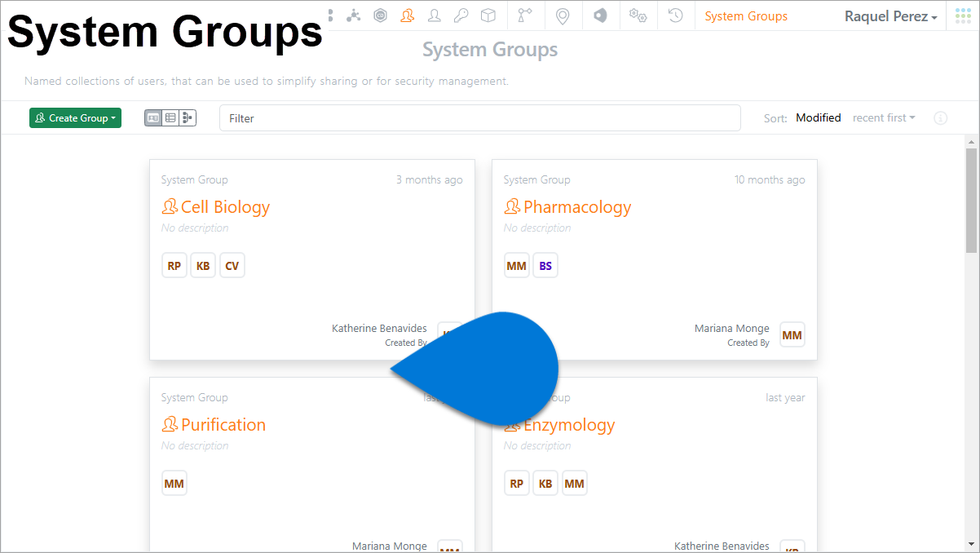980x553 pixels.
Task: Open the key permissions icon
Action: coord(461,15)
